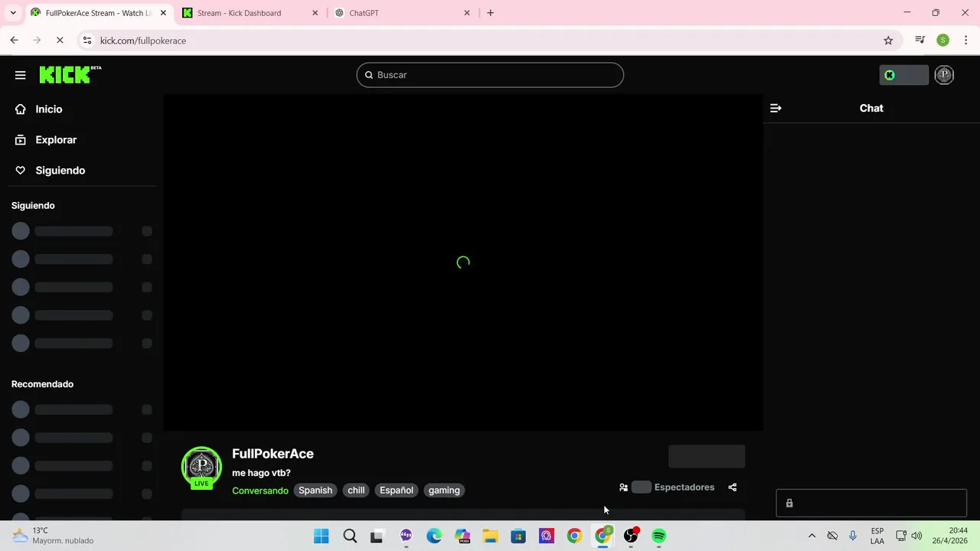Go back to the previous page
Viewport: 980px width, 551px height.
pos(14,41)
